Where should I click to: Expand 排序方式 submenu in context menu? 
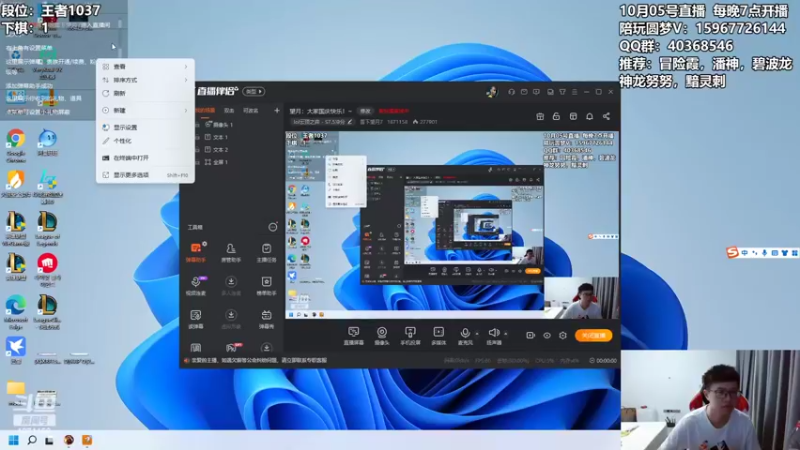coord(145,80)
